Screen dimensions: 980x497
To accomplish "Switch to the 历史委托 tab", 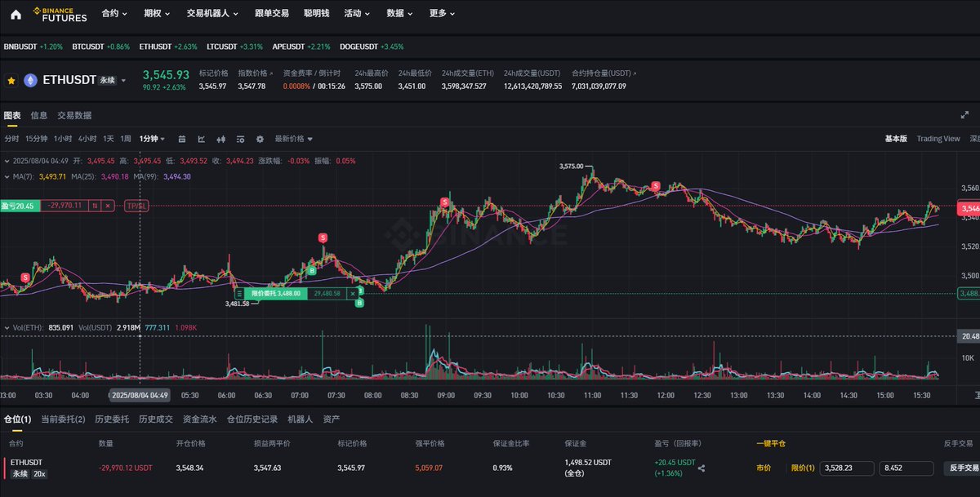I will point(112,419).
